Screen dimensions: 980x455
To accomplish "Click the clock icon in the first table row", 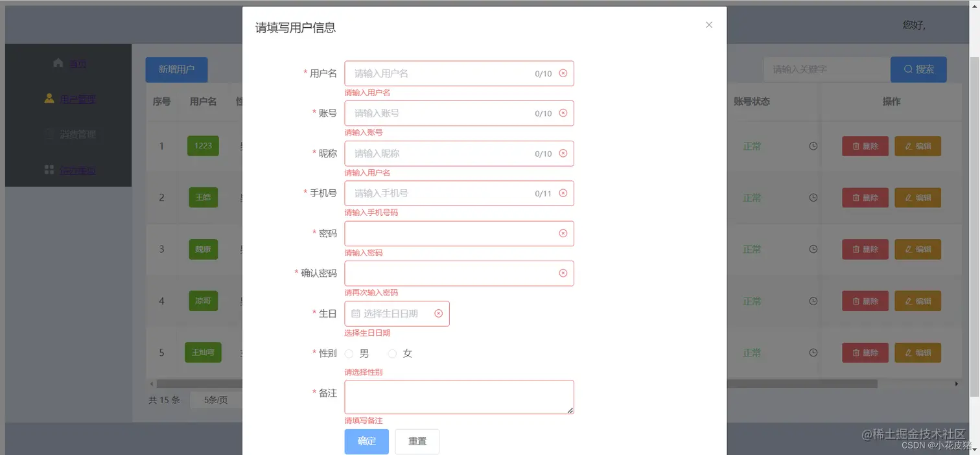I will point(813,146).
